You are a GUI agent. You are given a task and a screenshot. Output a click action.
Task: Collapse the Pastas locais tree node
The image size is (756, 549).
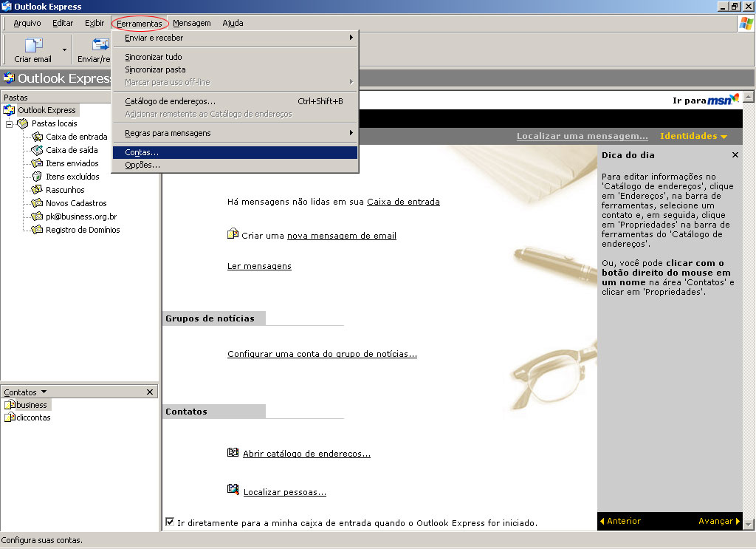9,124
